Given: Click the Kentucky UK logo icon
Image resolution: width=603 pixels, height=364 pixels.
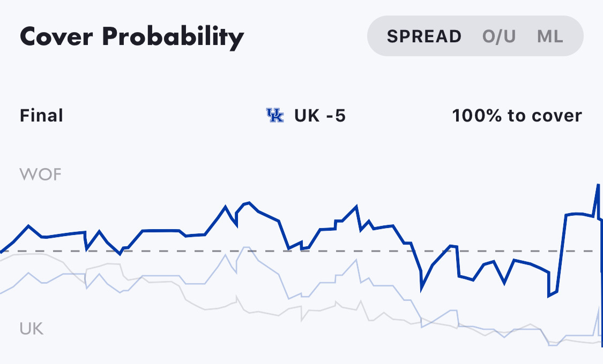Looking at the screenshot, I should pyautogui.click(x=274, y=116).
